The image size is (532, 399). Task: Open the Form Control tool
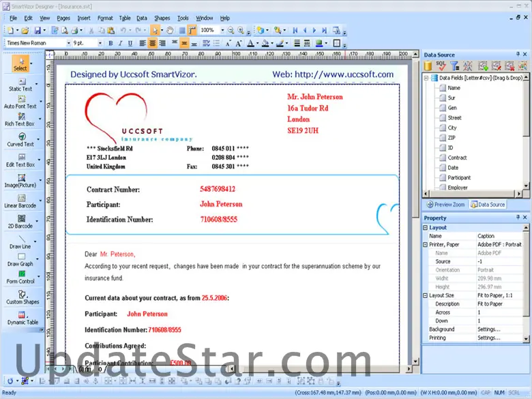(20, 277)
